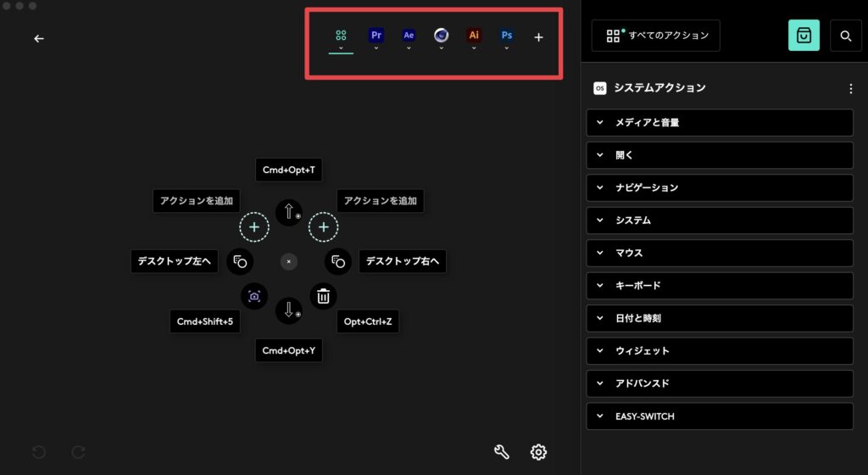Click the trash icon in the ring
The image size is (868, 475).
click(x=323, y=296)
